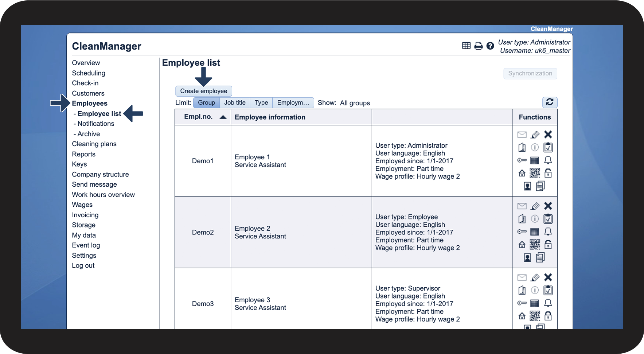Open Cleaning plans in the sidebar
The height and width of the screenshot is (354, 644).
(94, 144)
